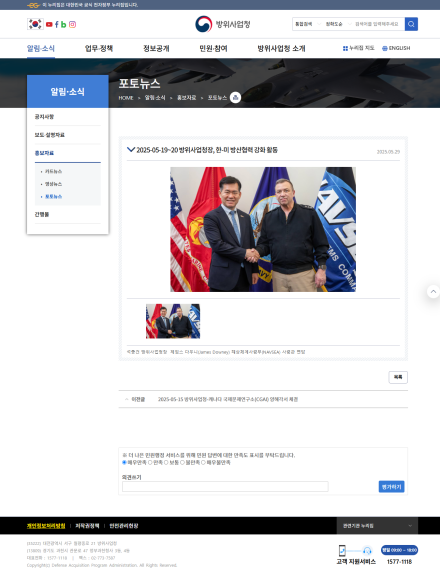This screenshot has width=440, height=574.
Task: Select the 보통 radio button
Action: point(166,463)
